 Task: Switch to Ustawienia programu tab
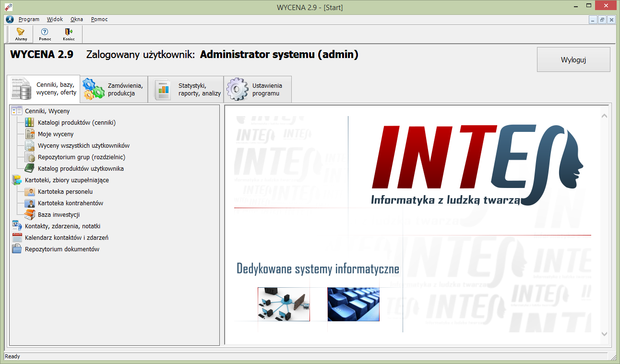point(258,90)
